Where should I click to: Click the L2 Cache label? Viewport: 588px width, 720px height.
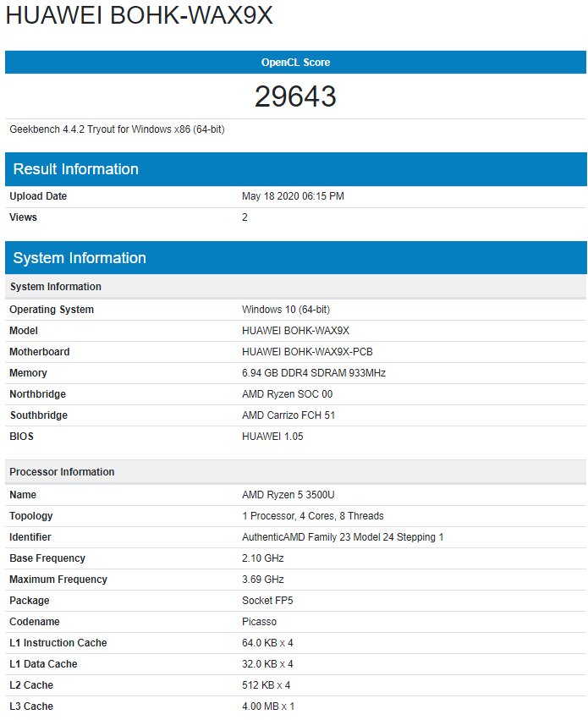(x=31, y=684)
